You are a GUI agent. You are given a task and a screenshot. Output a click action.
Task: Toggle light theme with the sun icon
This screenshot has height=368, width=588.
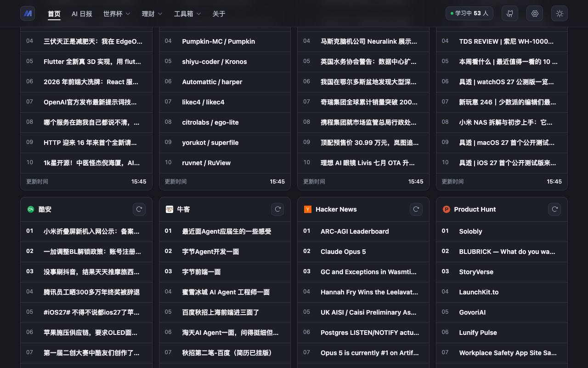(560, 13)
